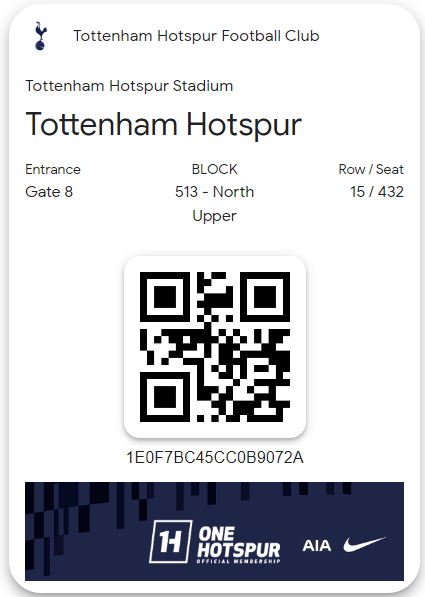Click the Tottenham Hotspur Football Club title
This screenshot has height=597, width=425.
tap(196, 36)
